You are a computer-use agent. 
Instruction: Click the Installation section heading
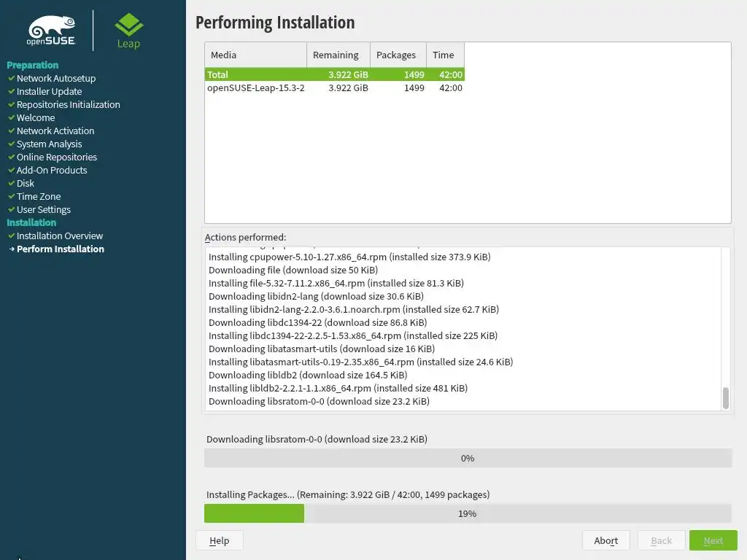click(31, 222)
